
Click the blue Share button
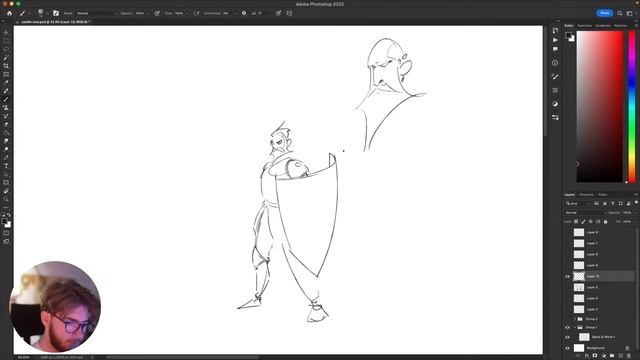[x=605, y=13]
